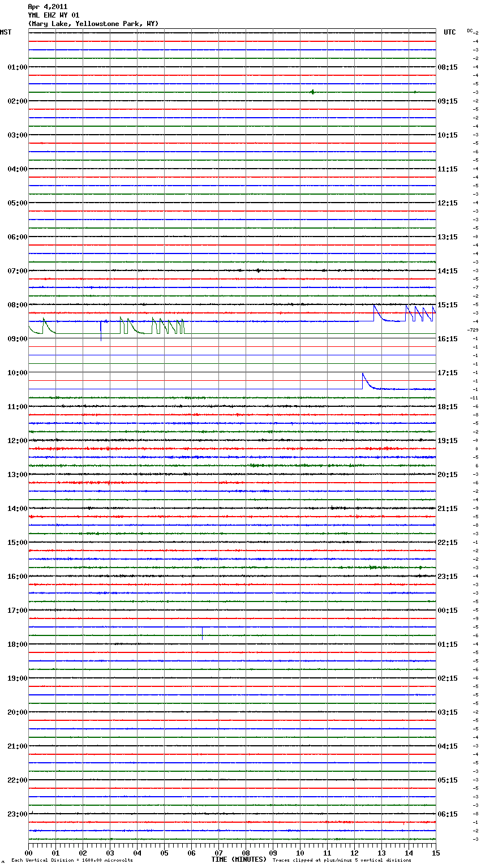
Task: Click the MST time label '13:00'
Action: coord(17,475)
